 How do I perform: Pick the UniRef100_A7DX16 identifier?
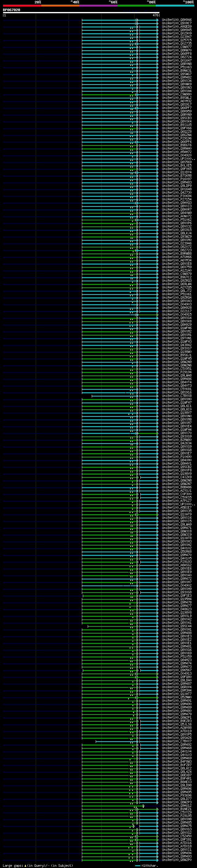[177, 843]
